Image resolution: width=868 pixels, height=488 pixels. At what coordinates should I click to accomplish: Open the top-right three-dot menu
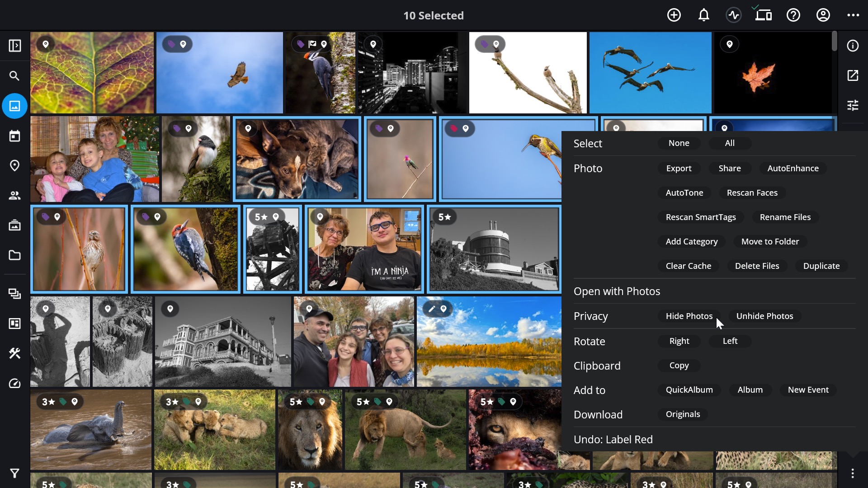tap(853, 15)
